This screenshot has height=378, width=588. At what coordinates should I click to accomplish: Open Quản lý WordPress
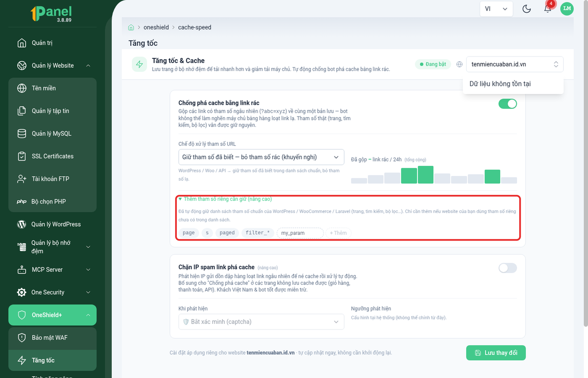(52, 224)
